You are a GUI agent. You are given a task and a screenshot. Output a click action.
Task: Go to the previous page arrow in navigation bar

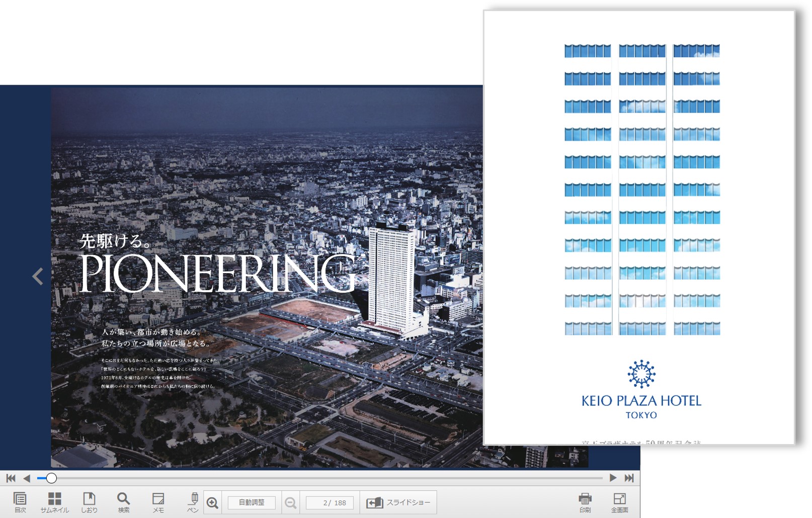27,478
